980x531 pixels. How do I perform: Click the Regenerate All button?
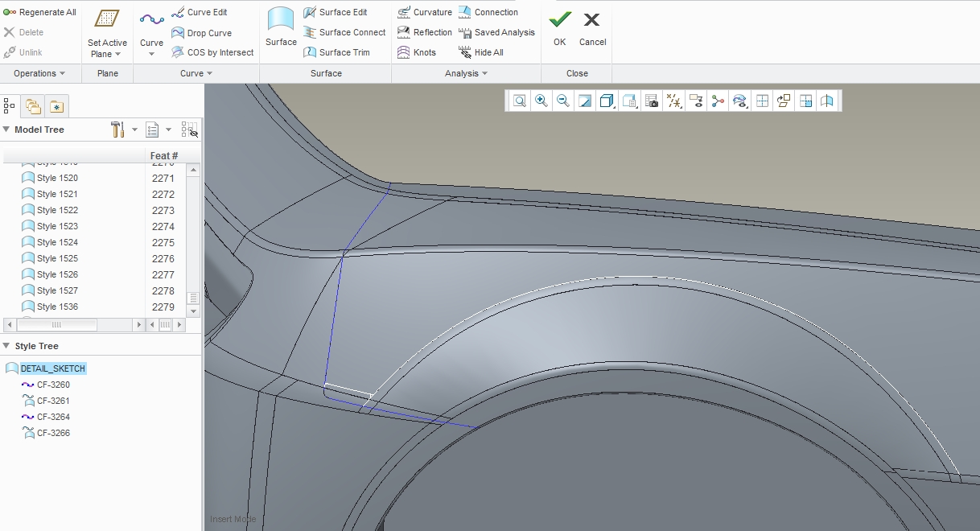pyautogui.click(x=39, y=12)
